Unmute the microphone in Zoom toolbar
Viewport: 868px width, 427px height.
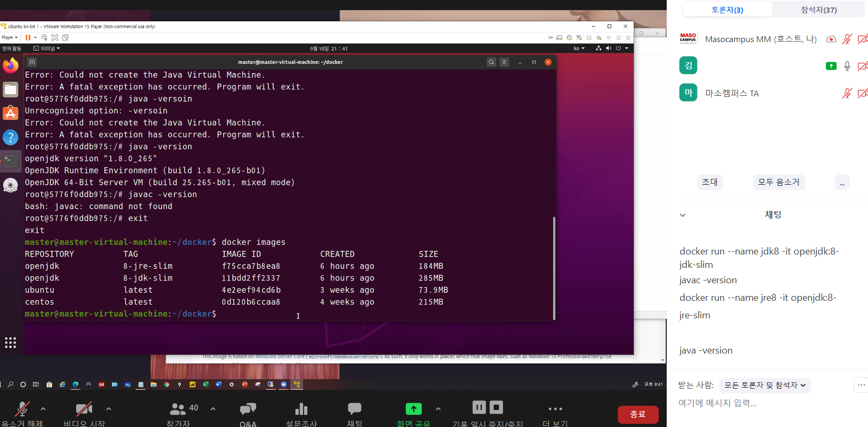22,409
